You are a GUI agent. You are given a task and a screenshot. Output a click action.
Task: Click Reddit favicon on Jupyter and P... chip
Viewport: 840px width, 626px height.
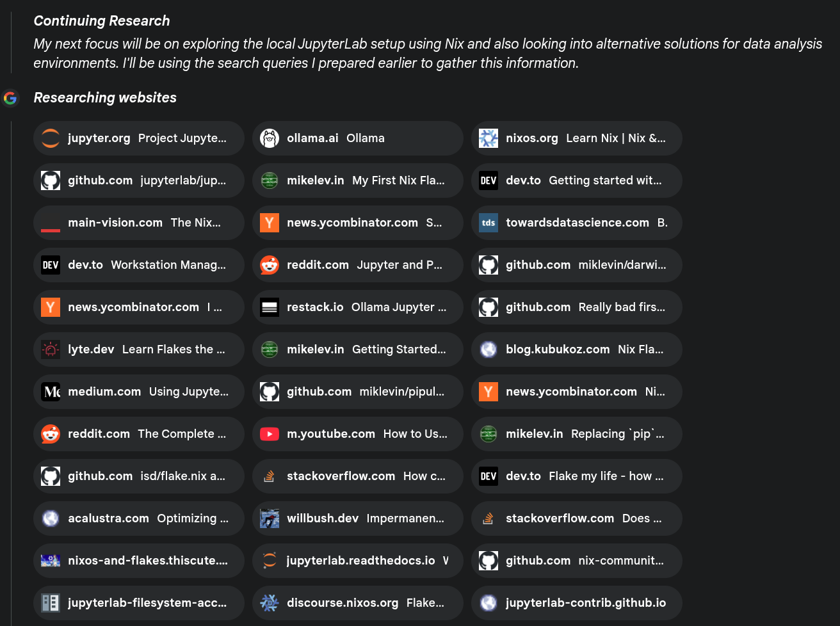click(270, 265)
